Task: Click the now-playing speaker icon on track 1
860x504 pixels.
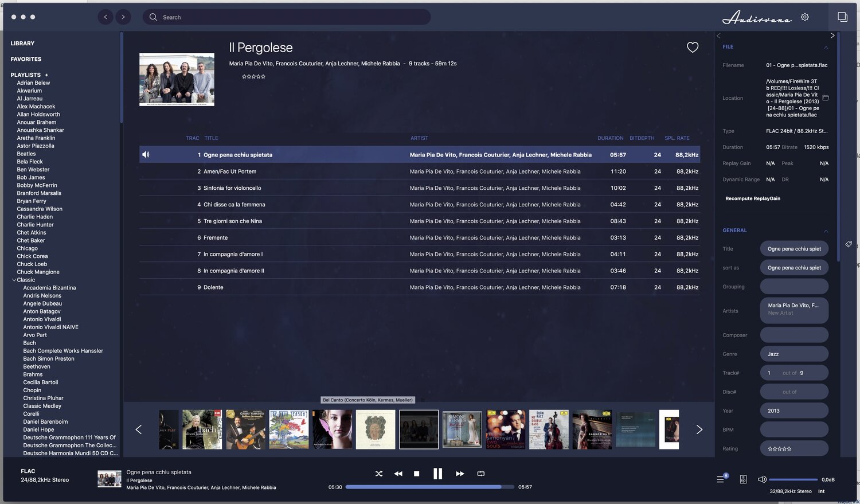Action: pyautogui.click(x=146, y=155)
